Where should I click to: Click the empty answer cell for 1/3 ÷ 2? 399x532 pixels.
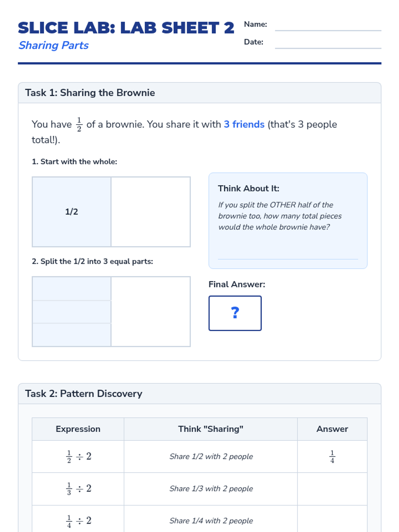tap(332, 489)
